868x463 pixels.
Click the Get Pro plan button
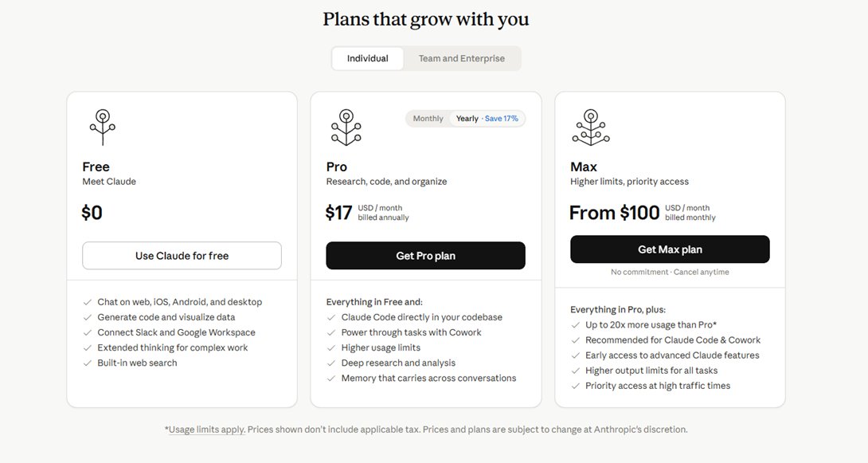[x=426, y=256]
